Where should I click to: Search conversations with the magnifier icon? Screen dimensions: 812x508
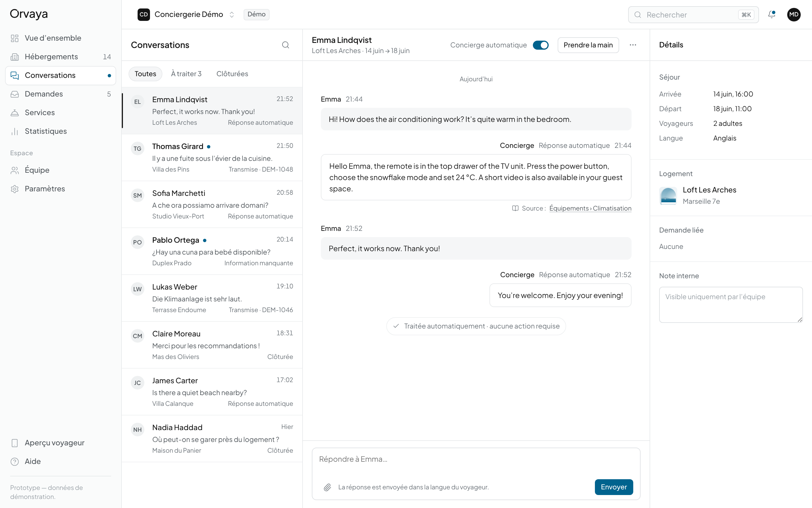[286, 45]
